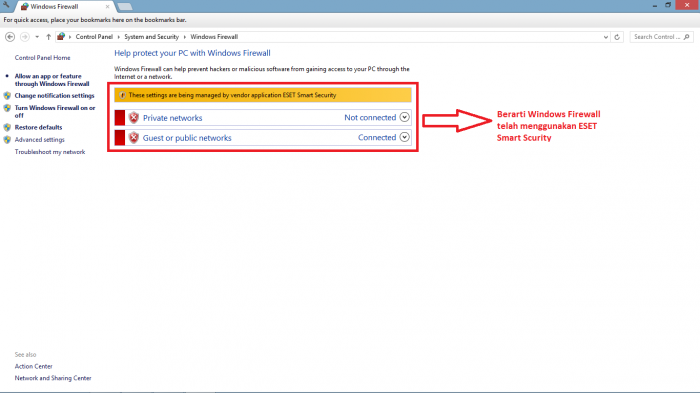Click the Not connected status text
This screenshot has width=700, height=393.
pos(370,117)
